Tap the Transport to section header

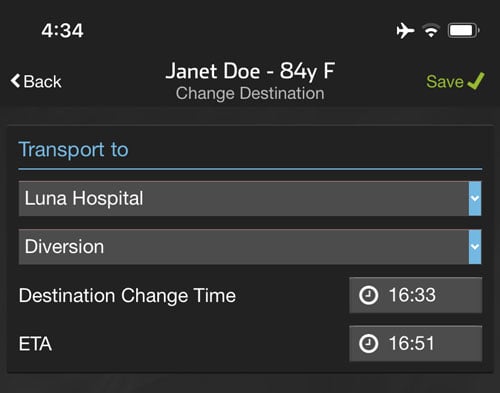[x=74, y=150]
